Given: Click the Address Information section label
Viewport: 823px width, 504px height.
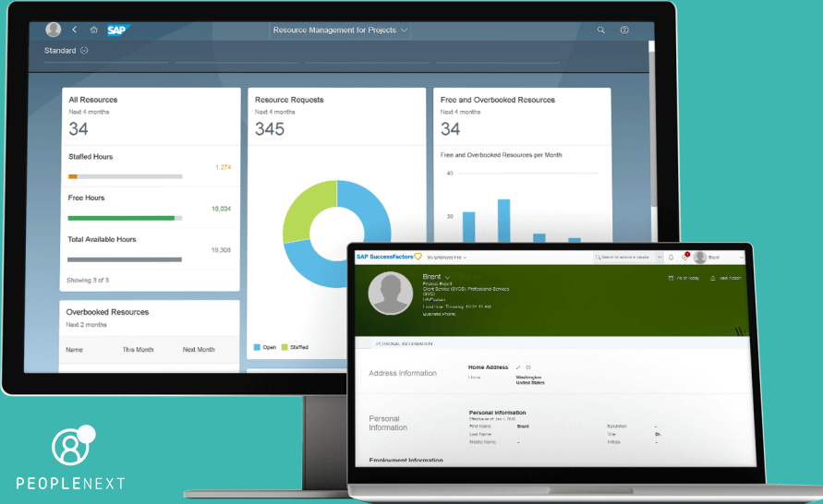Looking at the screenshot, I should [403, 373].
